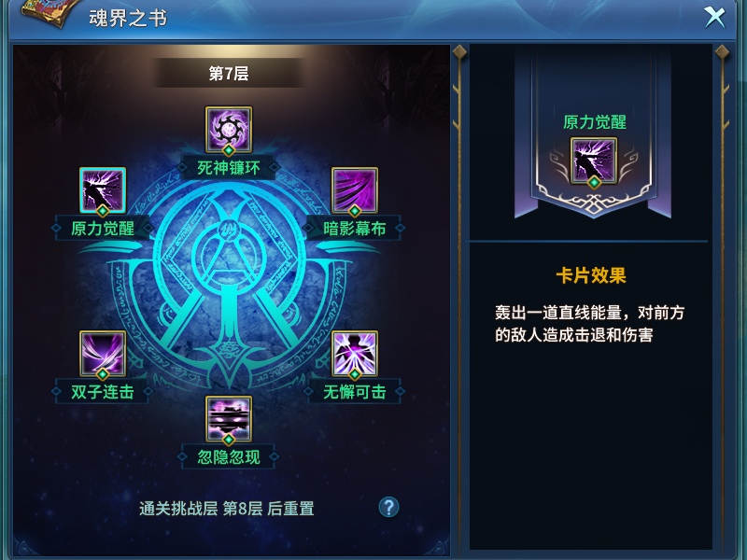Pick the 无懈可击 skill card icon

(355, 354)
